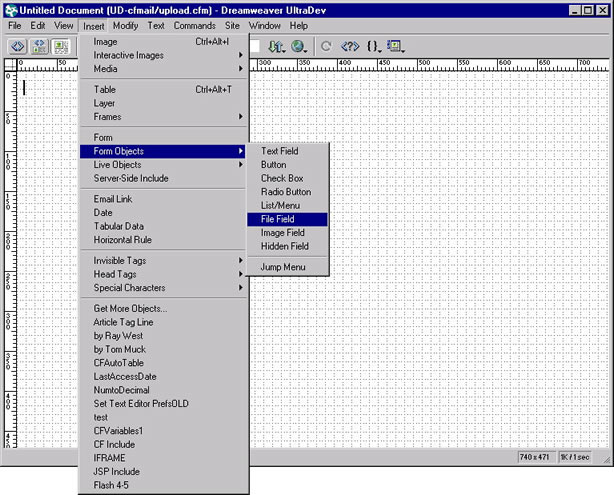Open Preview in Browser globe icon
The image size is (614, 495).
[x=299, y=47]
